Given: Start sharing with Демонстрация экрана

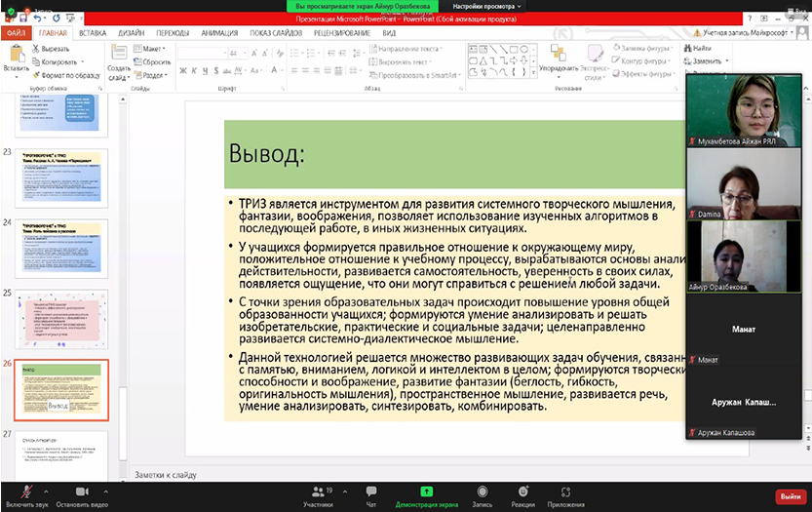Looking at the screenshot, I should (426, 491).
